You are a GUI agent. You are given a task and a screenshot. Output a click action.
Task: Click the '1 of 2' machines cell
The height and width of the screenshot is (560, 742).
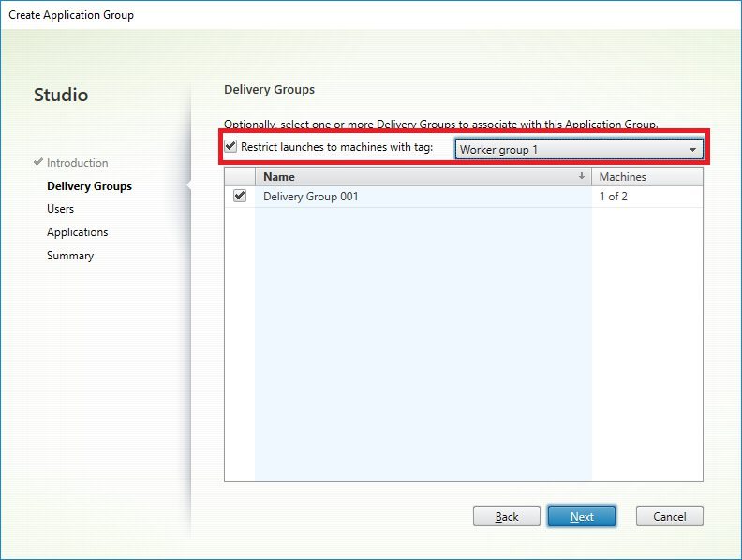click(614, 197)
